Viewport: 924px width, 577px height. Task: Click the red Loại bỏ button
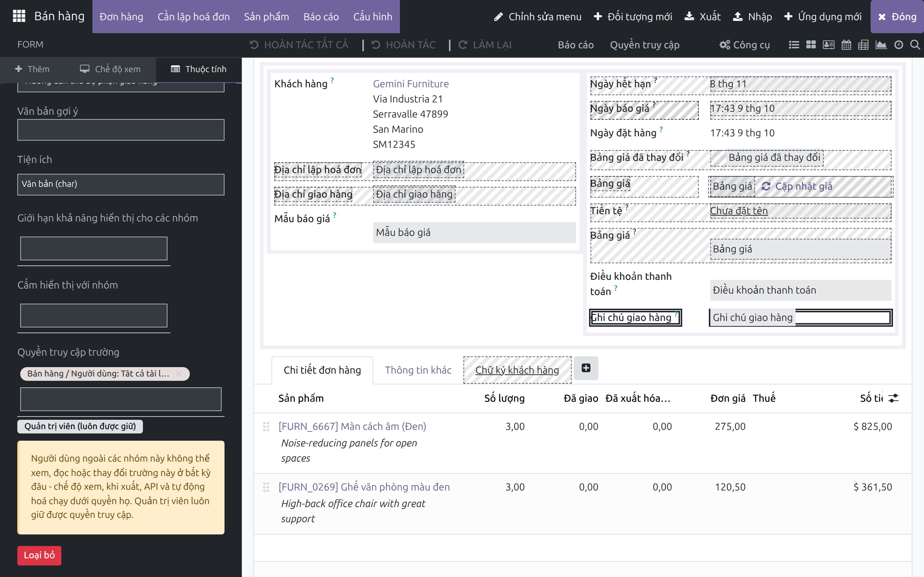point(39,555)
